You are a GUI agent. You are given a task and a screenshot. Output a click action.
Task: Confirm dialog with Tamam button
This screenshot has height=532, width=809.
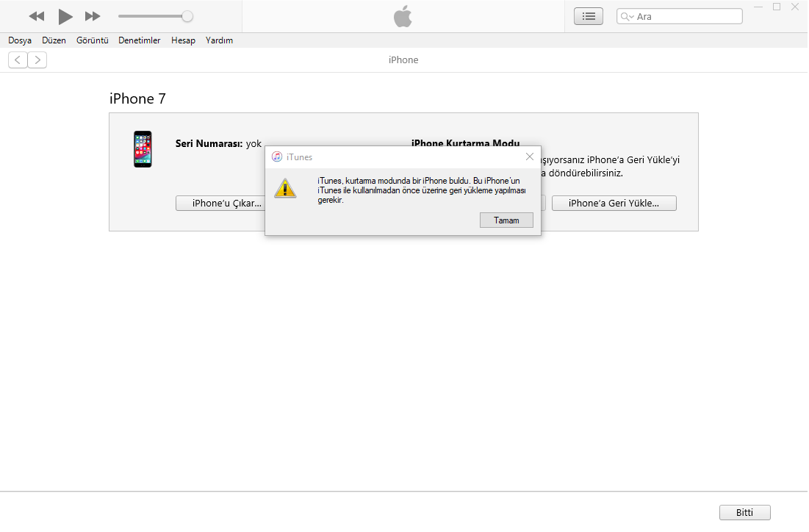tap(506, 220)
